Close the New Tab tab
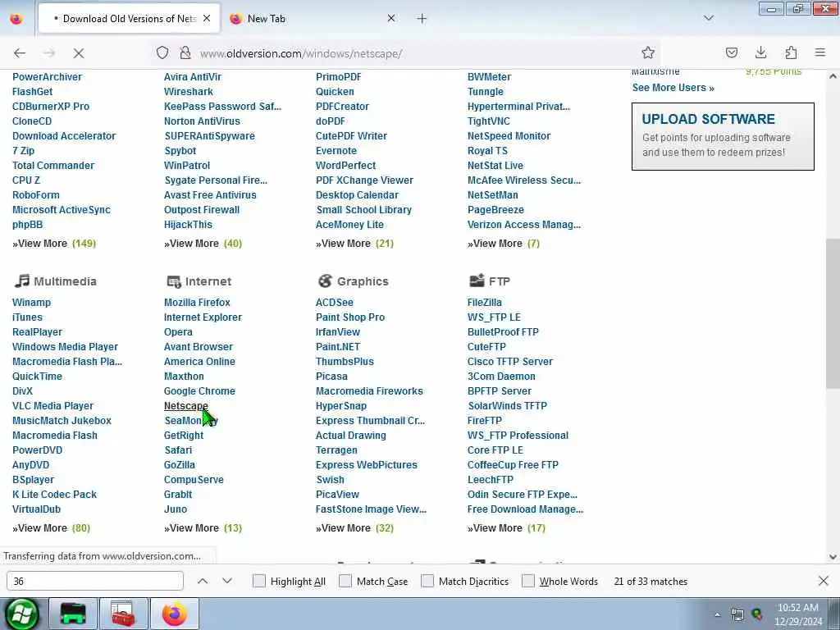This screenshot has width=840, height=630. (x=391, y=18)
